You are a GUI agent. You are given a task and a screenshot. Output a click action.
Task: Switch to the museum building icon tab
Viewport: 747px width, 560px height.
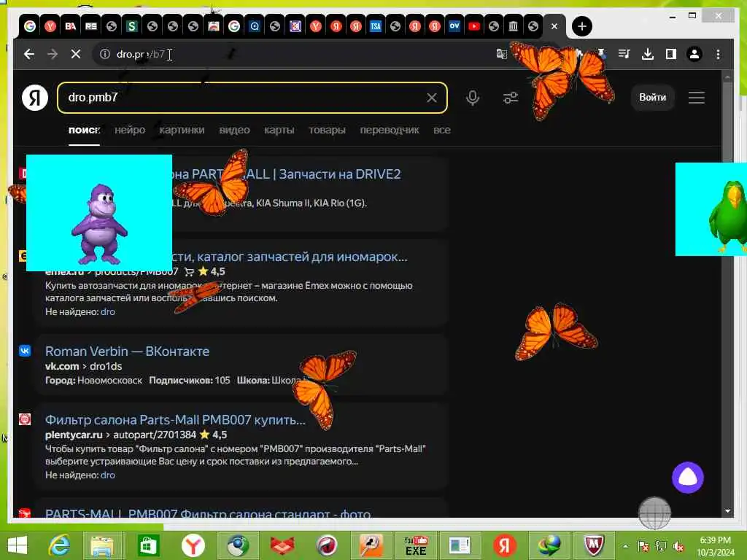coord(513,26)
